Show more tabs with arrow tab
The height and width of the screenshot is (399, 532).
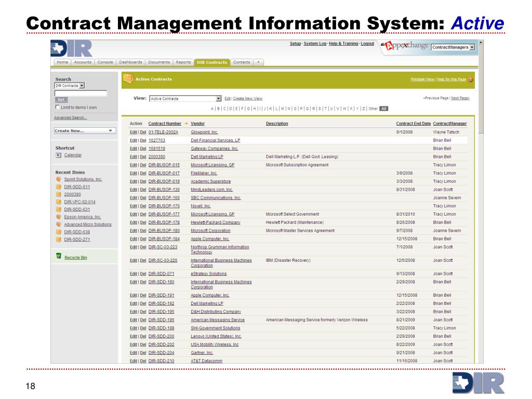pyautogui.click(x=258, y=62)
